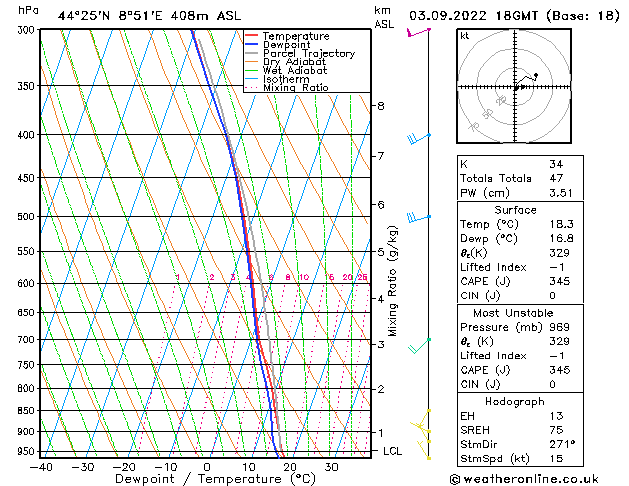The image size is (629, 486).
Task: Click the SREH value 75
Action: pos(556,430)
